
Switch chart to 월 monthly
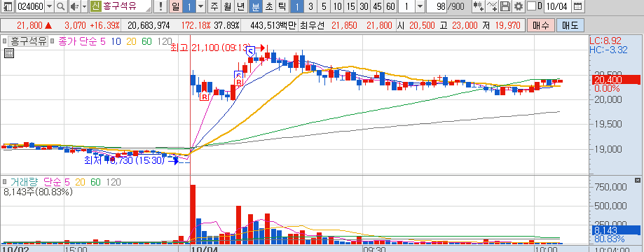pos(228,6)
